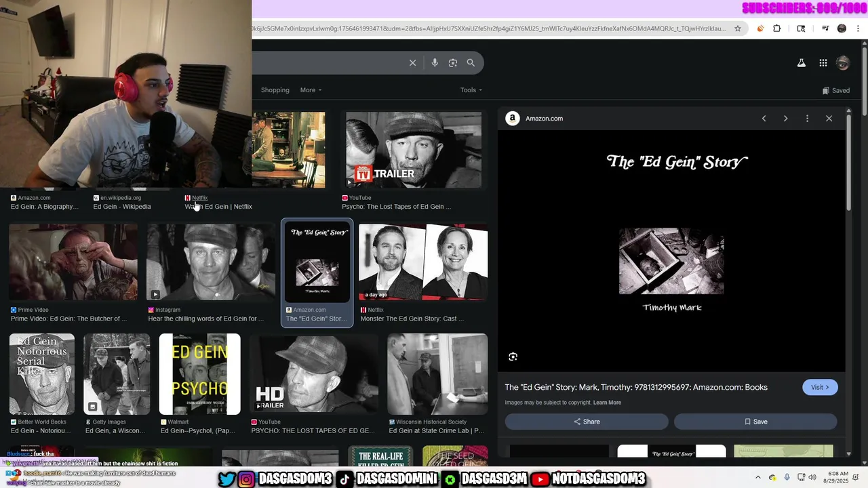Share the previewed image
Image resolution: width=868 pixels, height=488 pixels.
[587, 422]
